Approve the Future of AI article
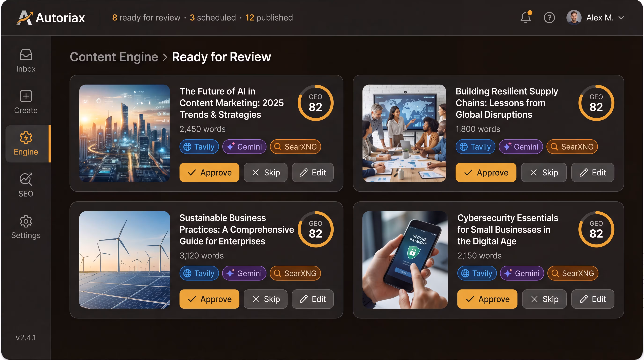This screenshot has height=360, width=644. point(209,172)
